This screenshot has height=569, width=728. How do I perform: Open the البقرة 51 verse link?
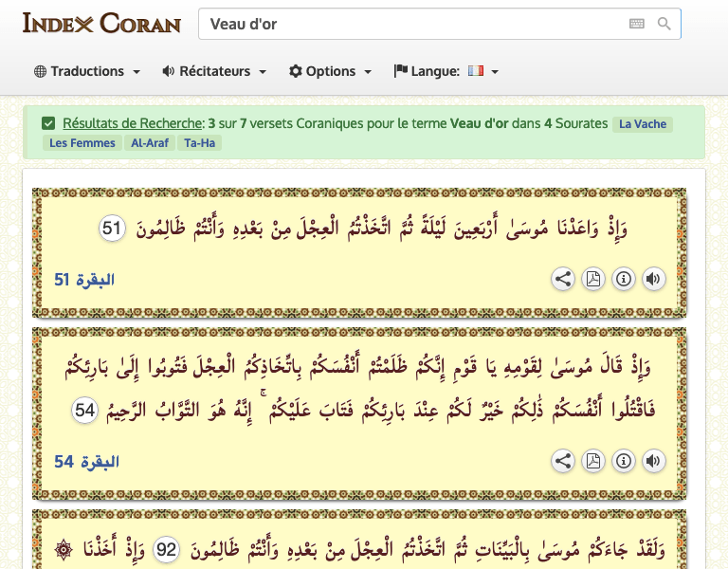84,280
